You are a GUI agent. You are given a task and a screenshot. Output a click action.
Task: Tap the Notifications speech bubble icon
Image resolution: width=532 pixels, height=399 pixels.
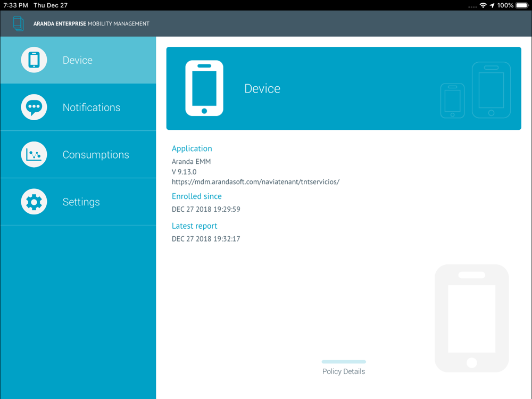pyautogui.click(x=34, y=107)
